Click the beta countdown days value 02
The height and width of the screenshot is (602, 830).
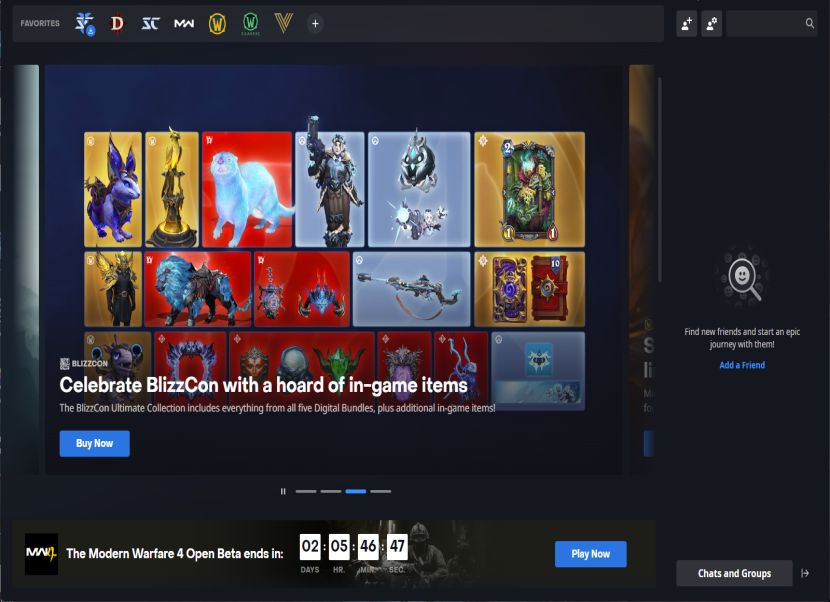[310, 546]
